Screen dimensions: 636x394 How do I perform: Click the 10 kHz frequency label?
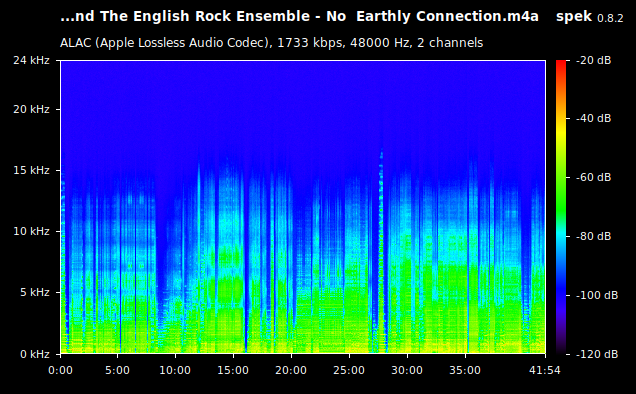pyautogui.click(x=31, y=231)
